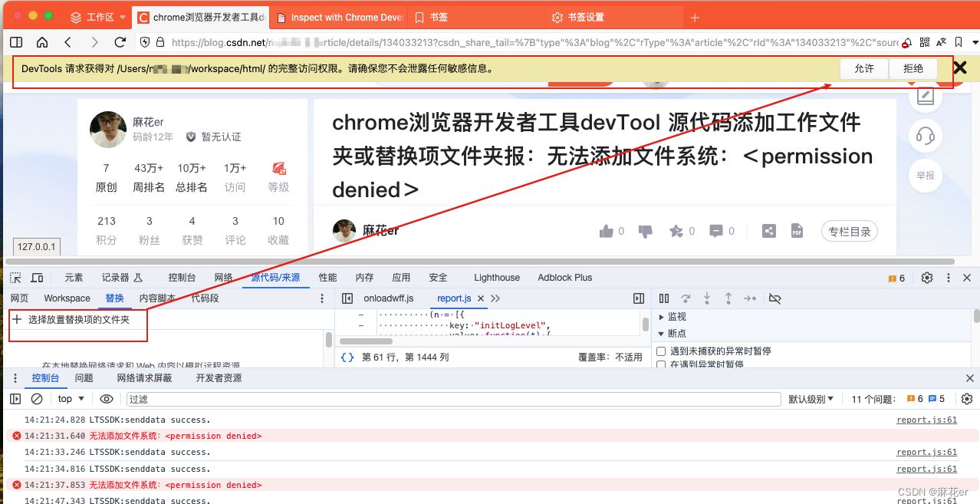Click the headset customer service icon

(x=926, y=137)
